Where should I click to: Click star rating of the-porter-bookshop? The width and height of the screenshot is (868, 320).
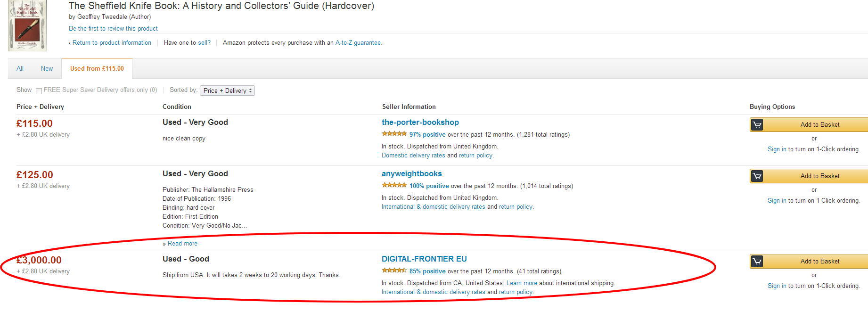coord(394,134)
